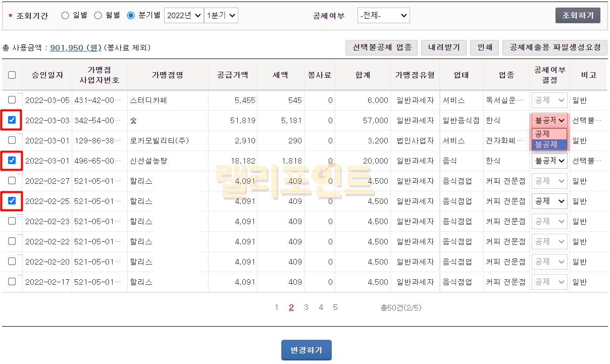Toggle the select-all checkbox in table header
The width and height of the screenshot is (610, 364).
12,75
